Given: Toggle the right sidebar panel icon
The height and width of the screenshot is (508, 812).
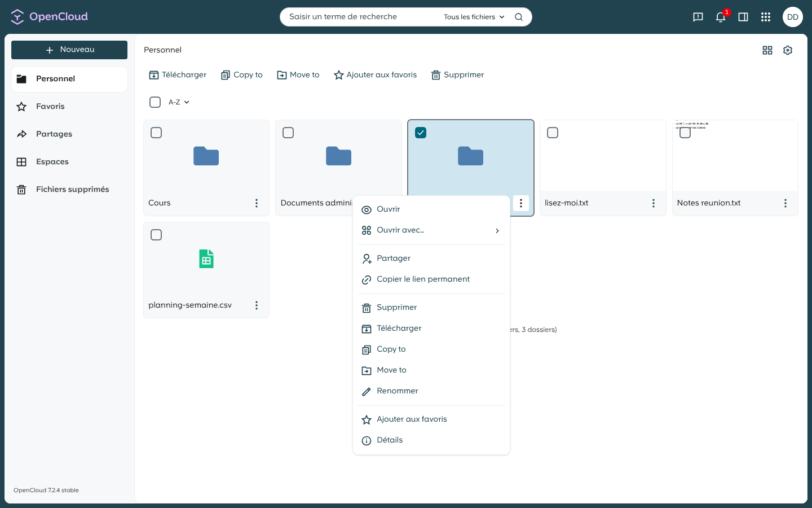Looking at the screenshot, I should coord(743,17).
